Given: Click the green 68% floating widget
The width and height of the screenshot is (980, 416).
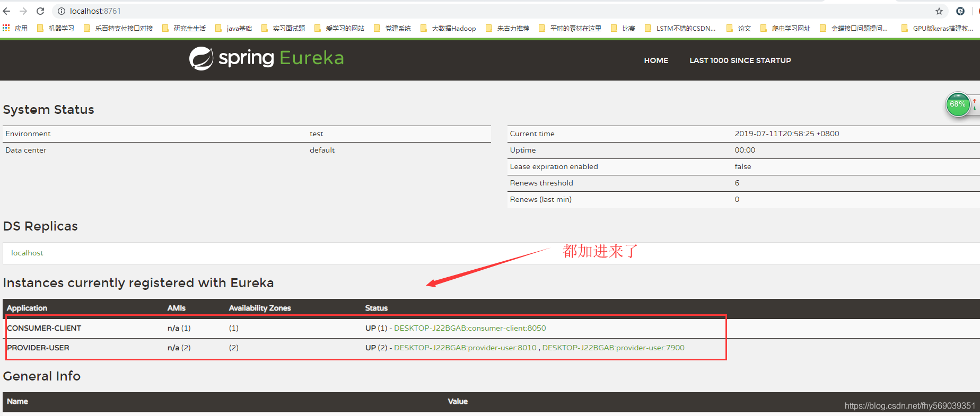Looking at the screenshot, I should tap(958, 104).
